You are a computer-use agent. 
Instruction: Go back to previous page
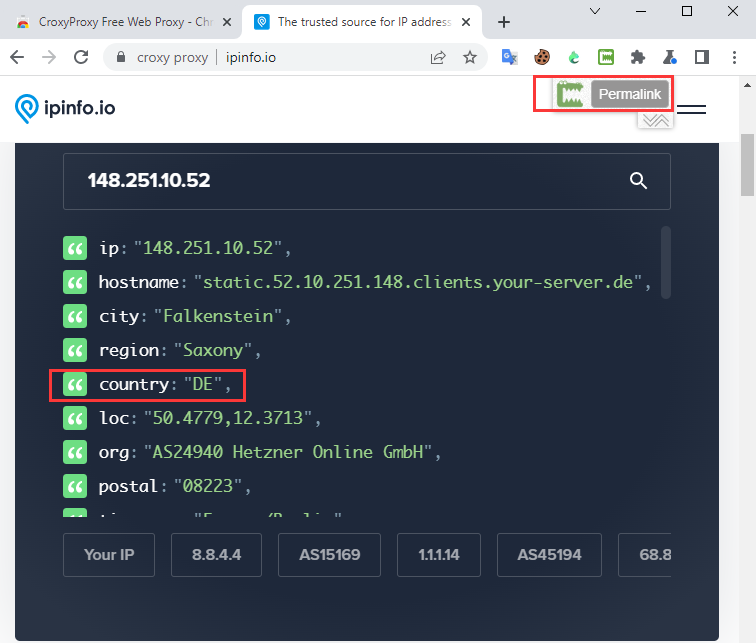17,57
